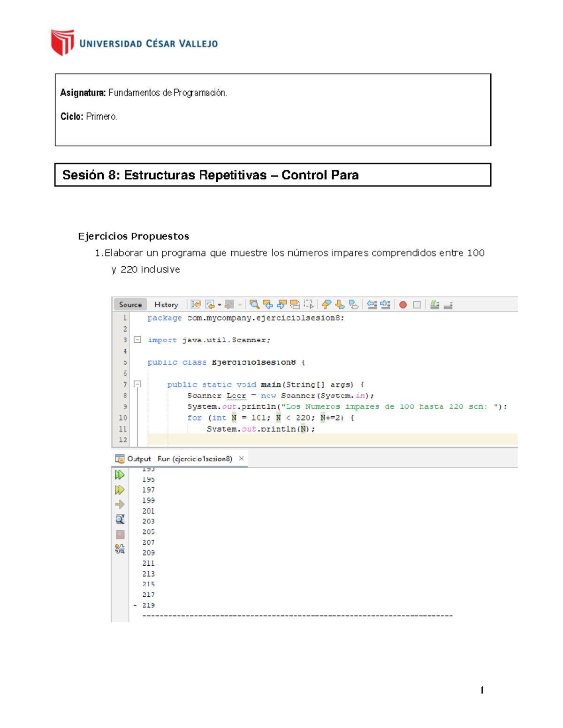This screenshot has width=563, height=728.
Task: Toggle Rectangular Selection icon
Action: point(309,305)
